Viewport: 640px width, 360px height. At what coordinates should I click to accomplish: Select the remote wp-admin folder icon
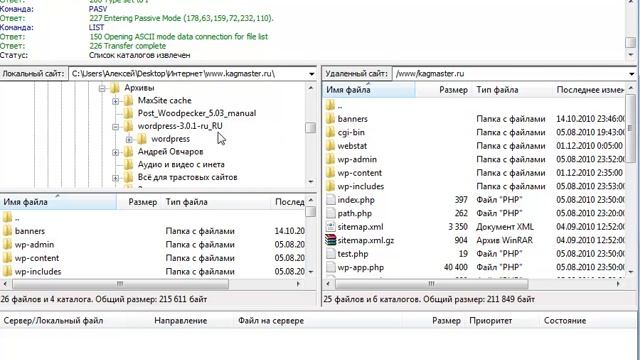point(330,159)
